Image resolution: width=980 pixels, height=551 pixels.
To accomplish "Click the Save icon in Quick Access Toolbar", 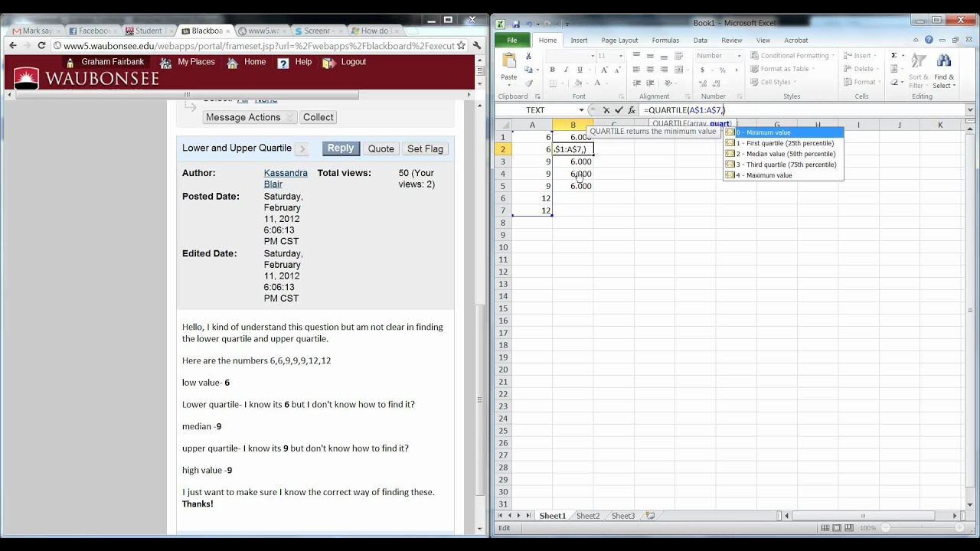I will tap(516, 23).
